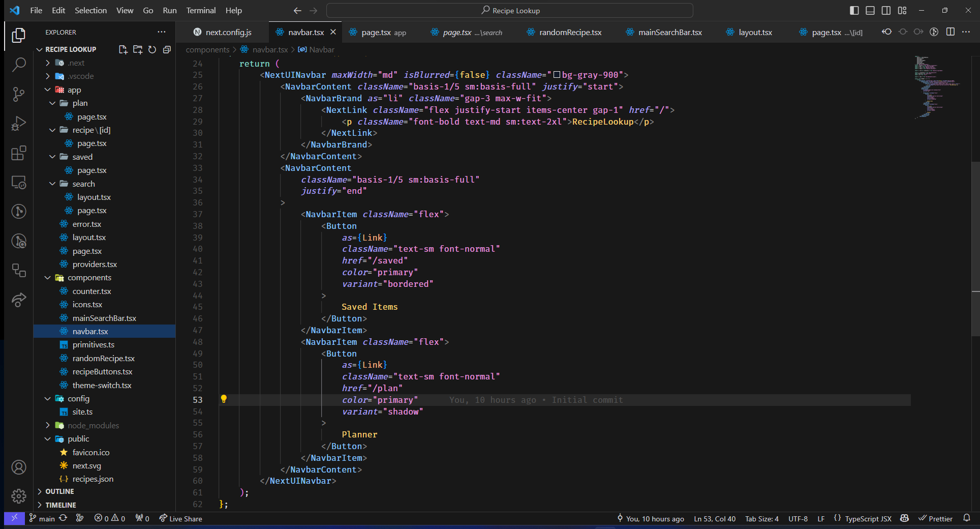
Task: Click the New File icon in Explorer
Action: click(x=123, y=49)
